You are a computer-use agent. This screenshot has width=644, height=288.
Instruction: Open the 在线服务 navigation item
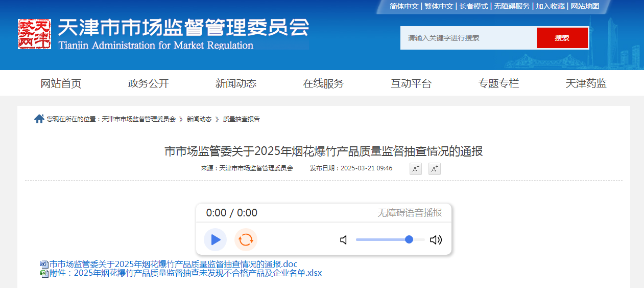[323, 83]
